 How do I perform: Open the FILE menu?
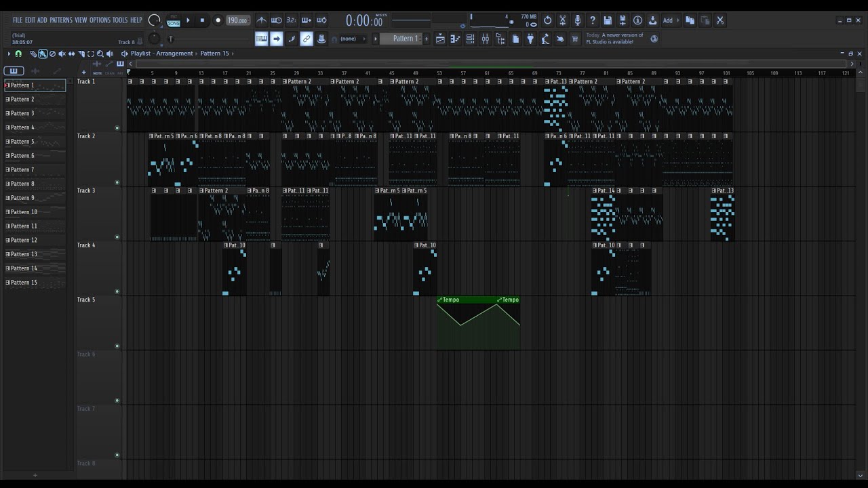coord(18,20)
